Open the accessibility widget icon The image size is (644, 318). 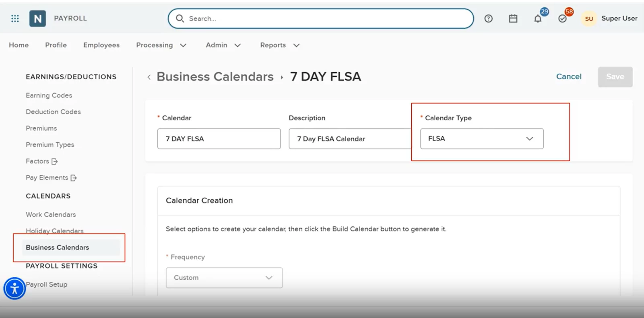coord(15,288)
